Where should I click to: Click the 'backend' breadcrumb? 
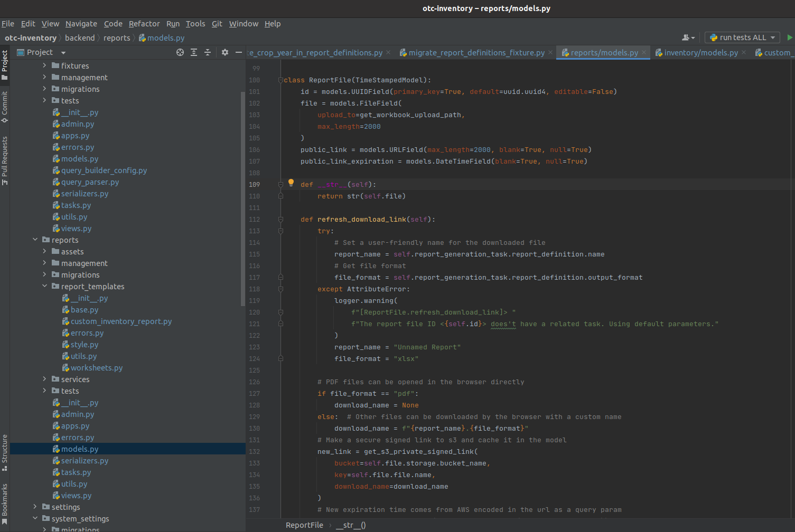[x=80, y=38]
